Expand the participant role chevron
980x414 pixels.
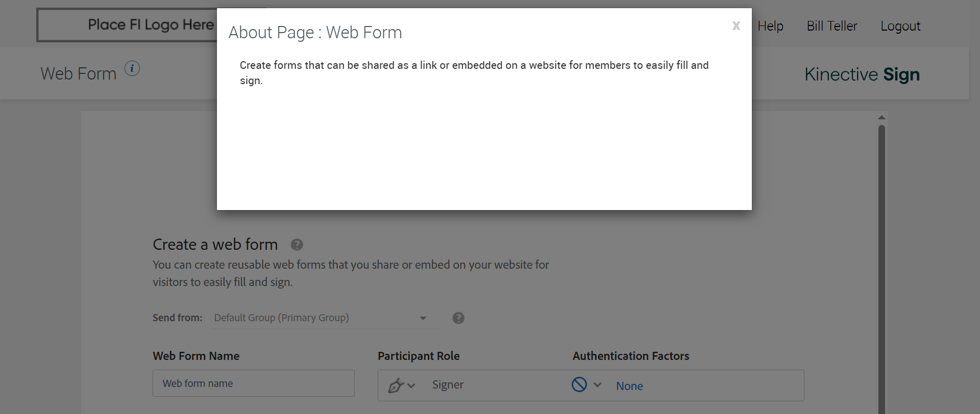point(411,385)
